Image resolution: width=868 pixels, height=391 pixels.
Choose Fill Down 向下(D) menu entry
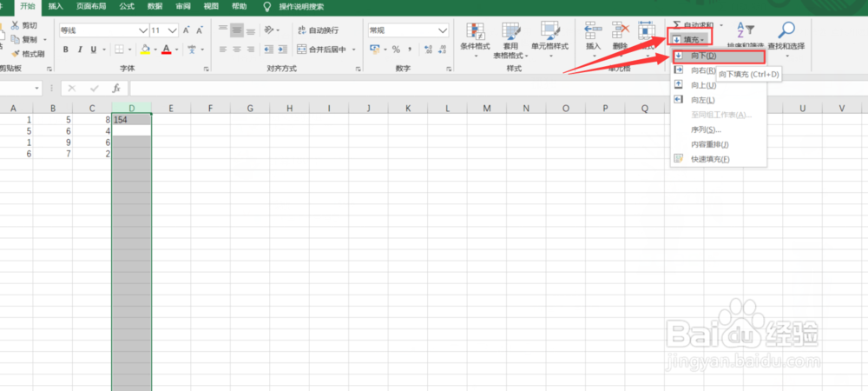(719, 56)
